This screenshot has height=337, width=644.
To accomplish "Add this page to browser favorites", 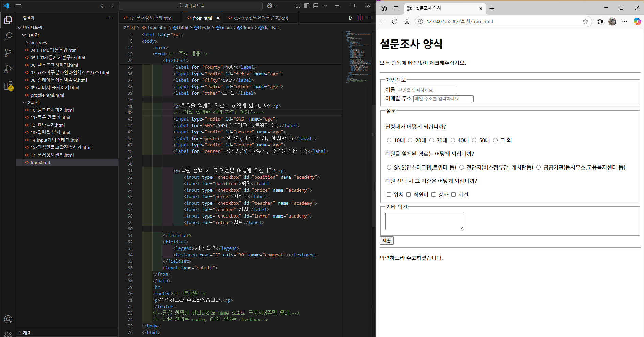I will [x=585, y=21].
